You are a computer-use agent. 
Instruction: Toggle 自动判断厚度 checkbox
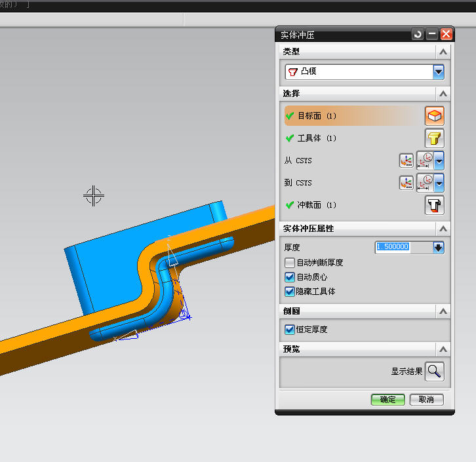(290, 262)
